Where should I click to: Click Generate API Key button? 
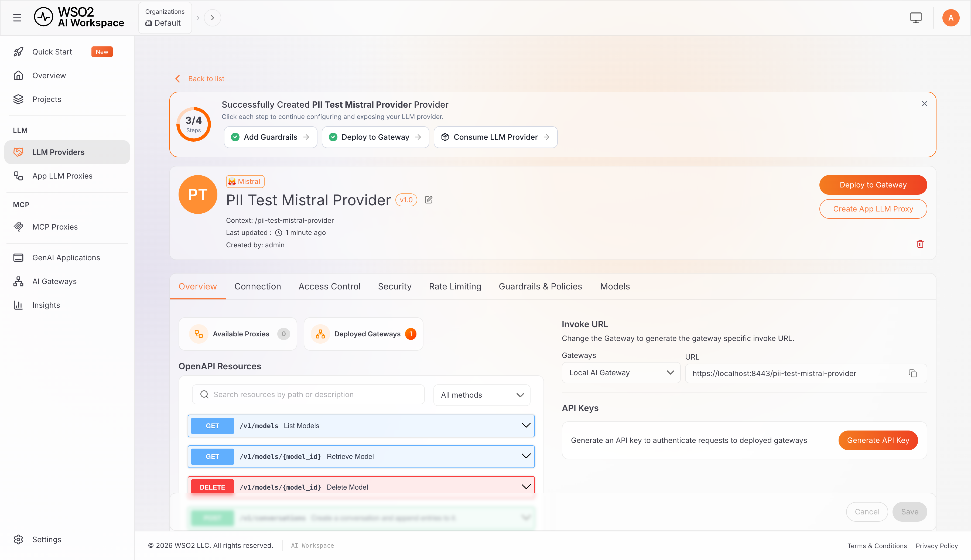[x=878, y=440]
